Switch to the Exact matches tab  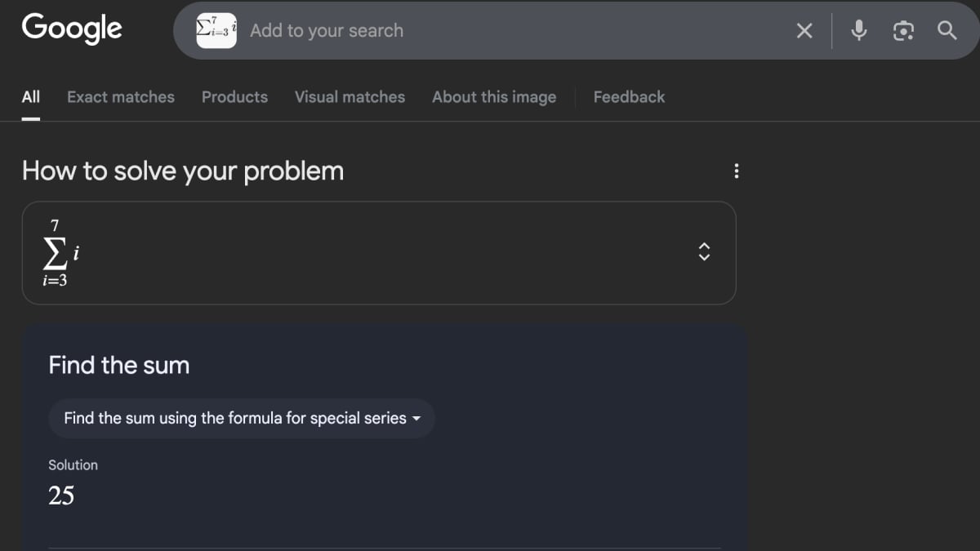tap(121, 97)
